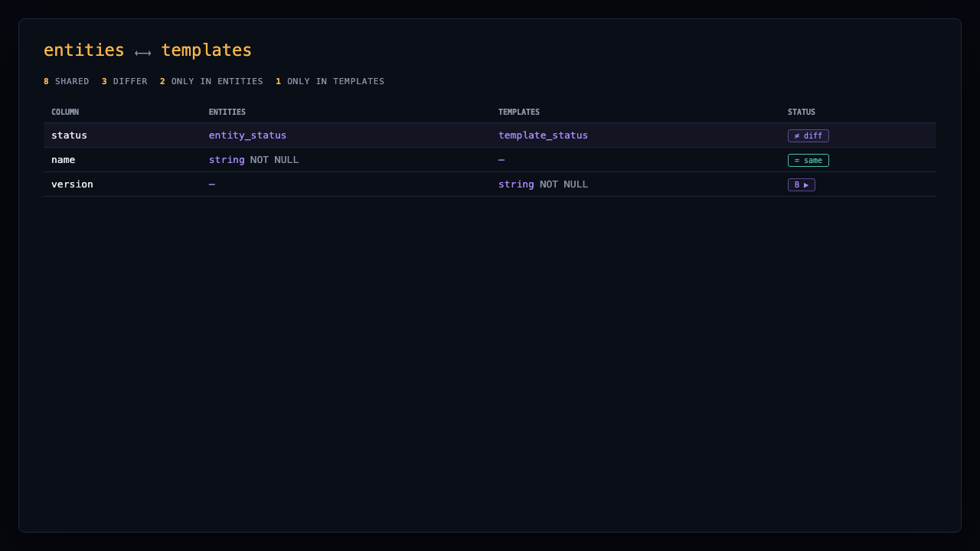Click the '2 ONLY IN ENTITIES' counter
This screenshot has width=980, height=551.
point(211,81)
